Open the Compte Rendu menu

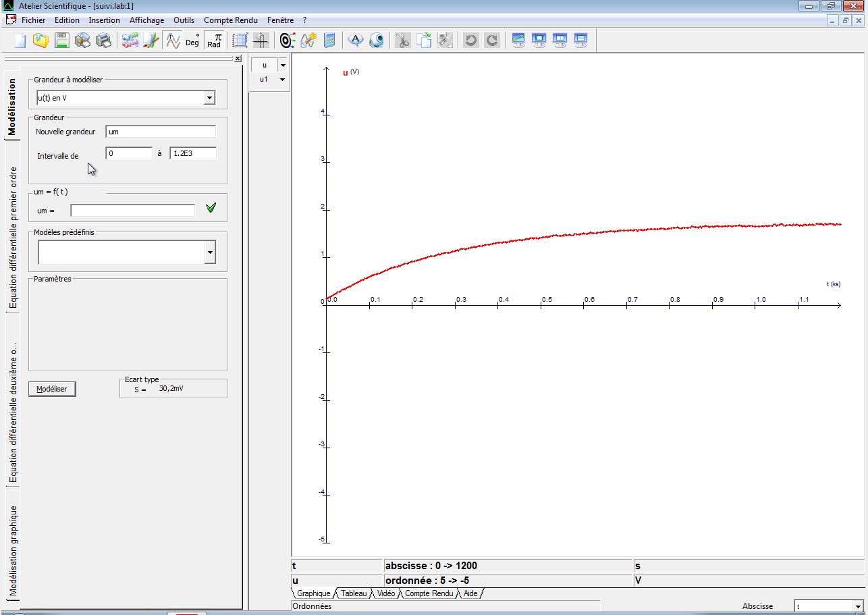click(x=231, y=20)
